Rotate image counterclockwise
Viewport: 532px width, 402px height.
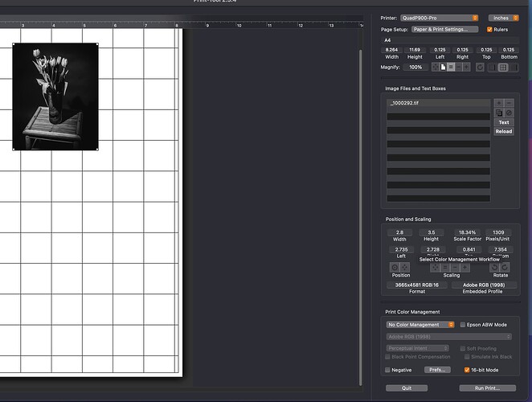[x=495, y=268]
